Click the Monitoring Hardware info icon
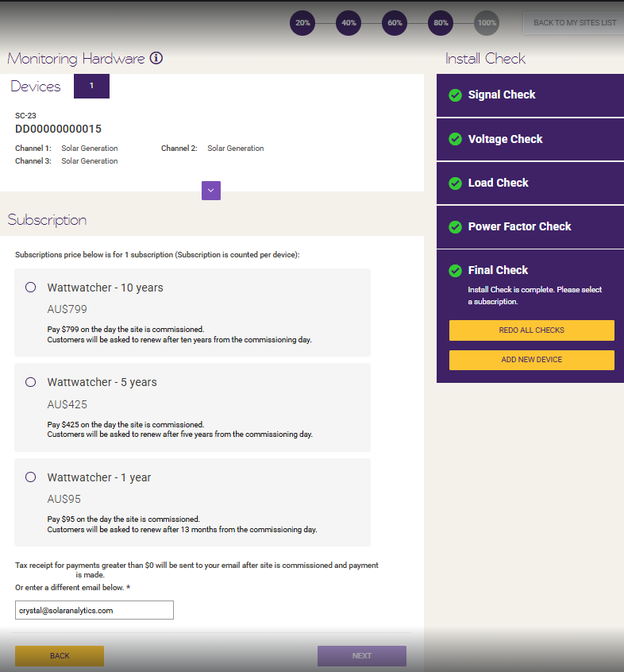 coord(156,58)
